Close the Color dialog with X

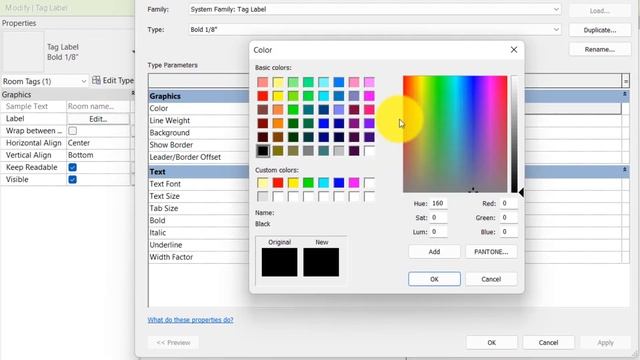coord(513,50)
